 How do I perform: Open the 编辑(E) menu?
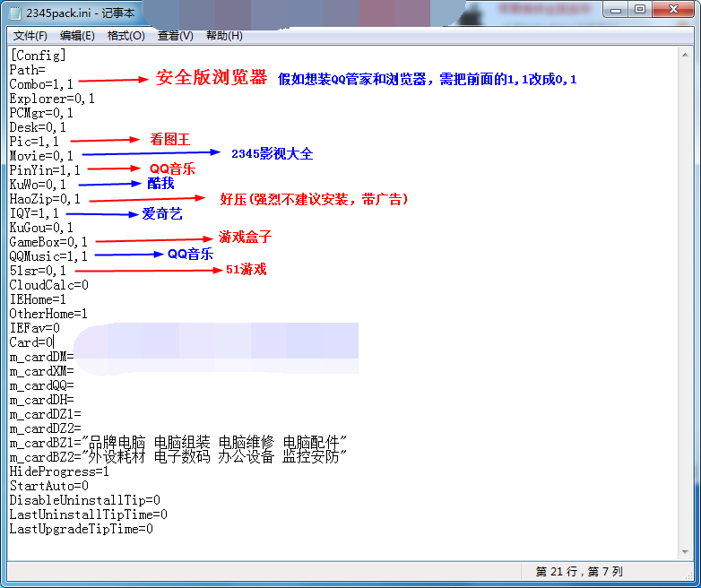[x=77, y=36]
